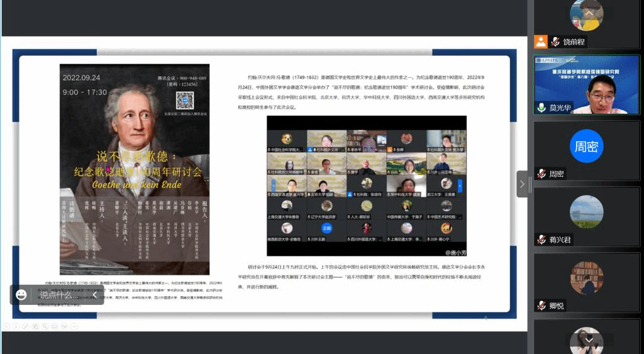Go to previous slide in slide toolbar

click(6, 326)
